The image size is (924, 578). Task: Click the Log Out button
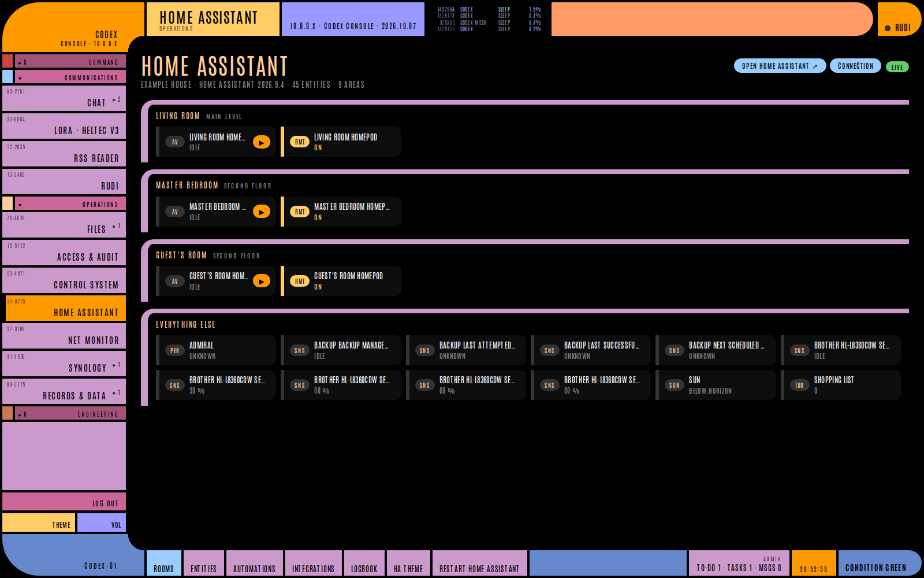64,502
